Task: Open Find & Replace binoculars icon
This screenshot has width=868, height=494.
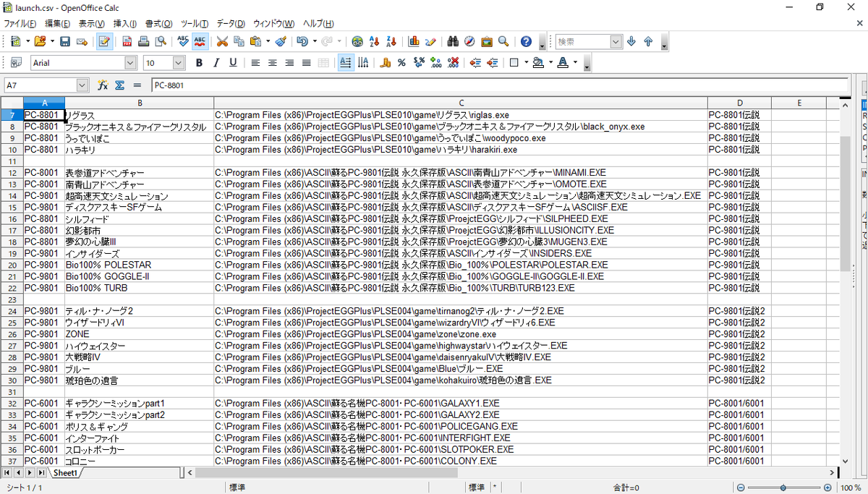Action: tap(453, 42)
